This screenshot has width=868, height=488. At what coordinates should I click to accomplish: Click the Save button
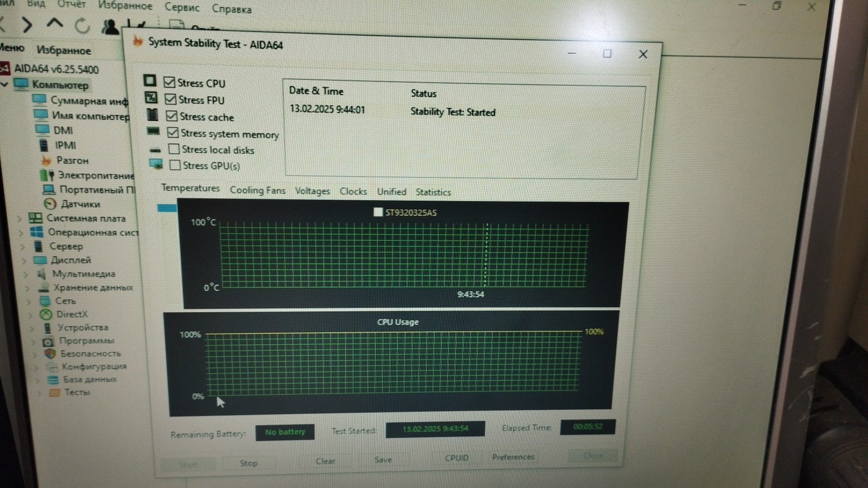[383, 460]
